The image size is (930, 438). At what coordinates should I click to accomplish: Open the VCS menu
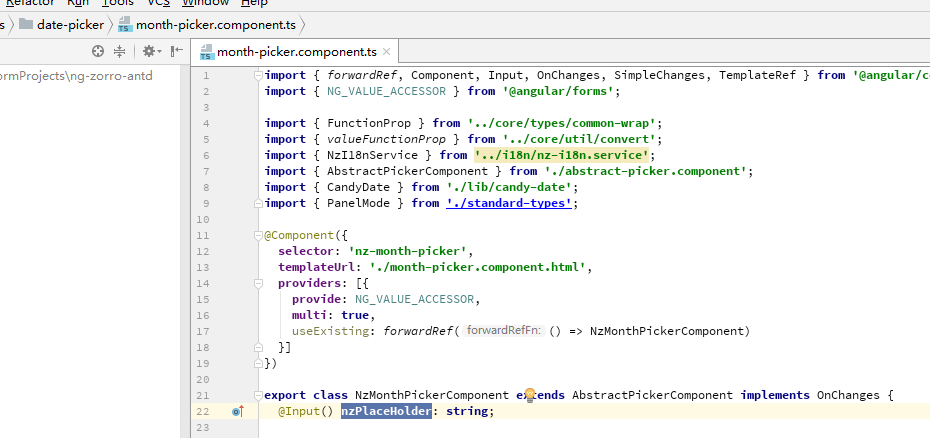click(158, 3)
